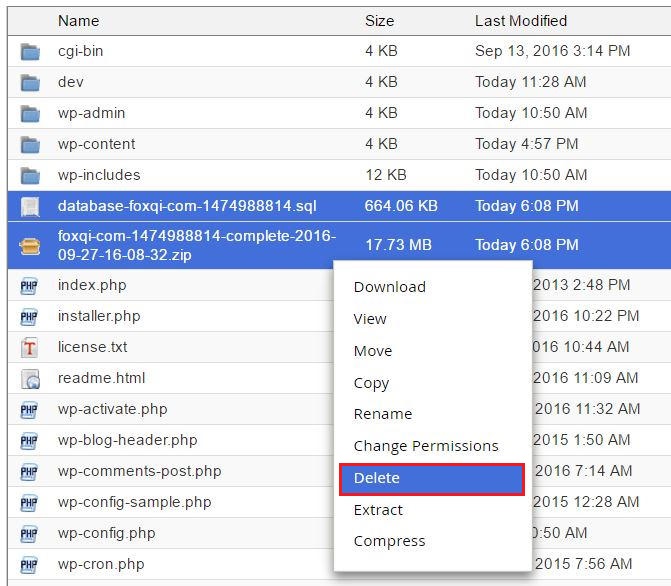Click the 664.06 KB size cell
671x586 pixels.
[401, 206]
